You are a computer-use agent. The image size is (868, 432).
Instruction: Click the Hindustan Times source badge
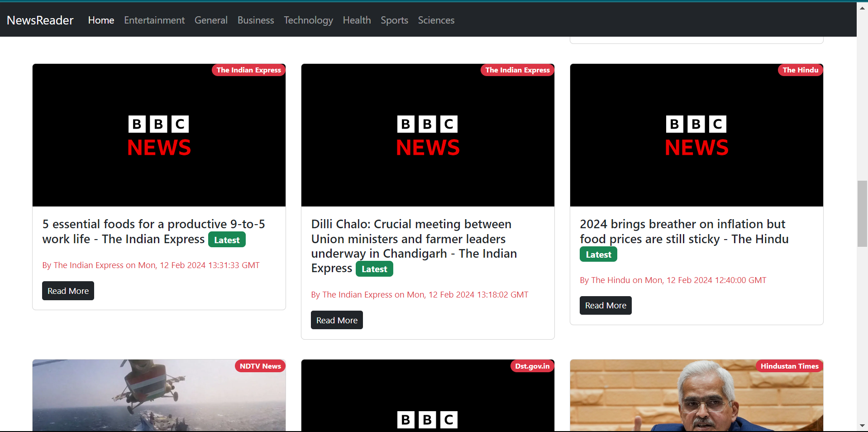(789, 366)
